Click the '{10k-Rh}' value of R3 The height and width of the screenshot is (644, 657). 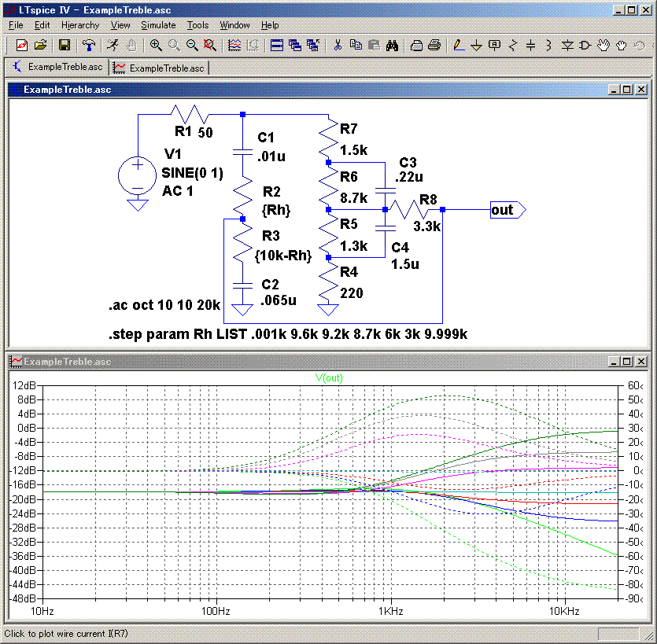point(283,256)
